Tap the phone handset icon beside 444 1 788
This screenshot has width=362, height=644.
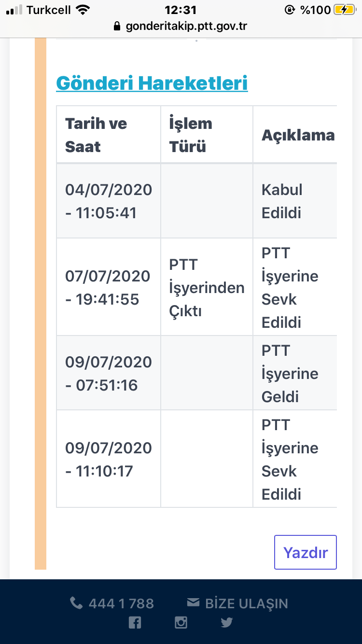76,603
